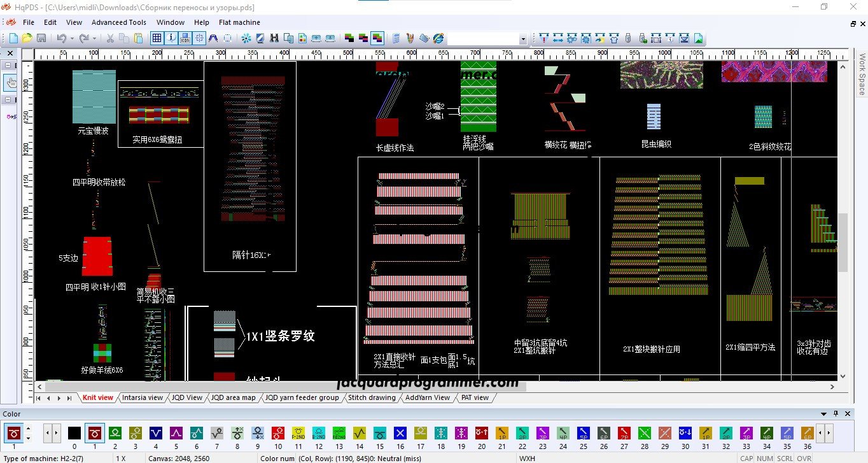This screenshot has height=463, width=868.
Task: Open the Advanceed Tools menu
Action: point(118,22)
